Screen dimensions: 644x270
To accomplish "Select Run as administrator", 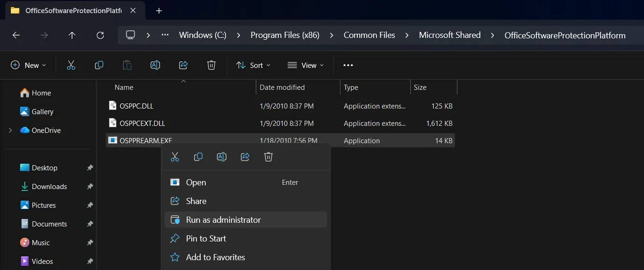I will pos(246,220).
